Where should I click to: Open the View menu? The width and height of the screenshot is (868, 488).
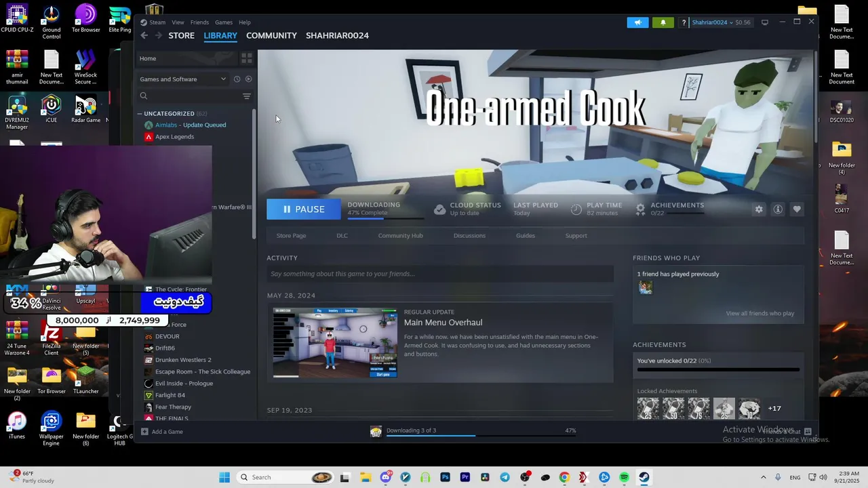[178, 22]
